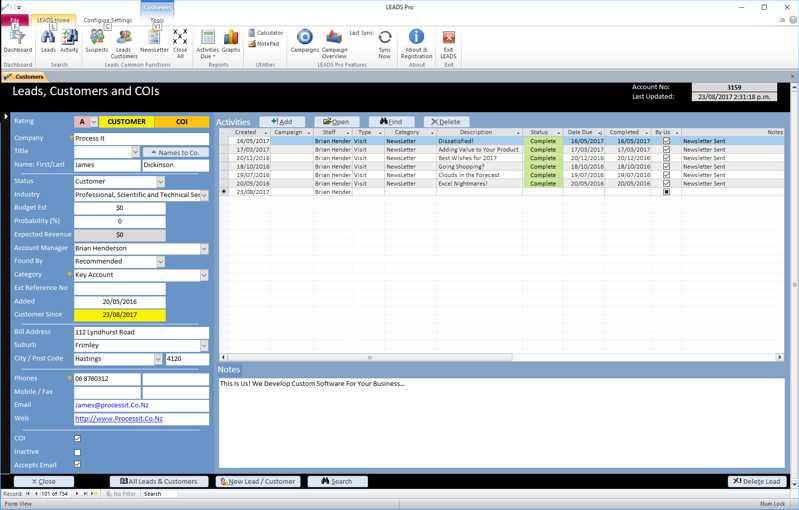Open the File ribbon tab
Screen dimensions: 799x510
(x=14, y=20)
